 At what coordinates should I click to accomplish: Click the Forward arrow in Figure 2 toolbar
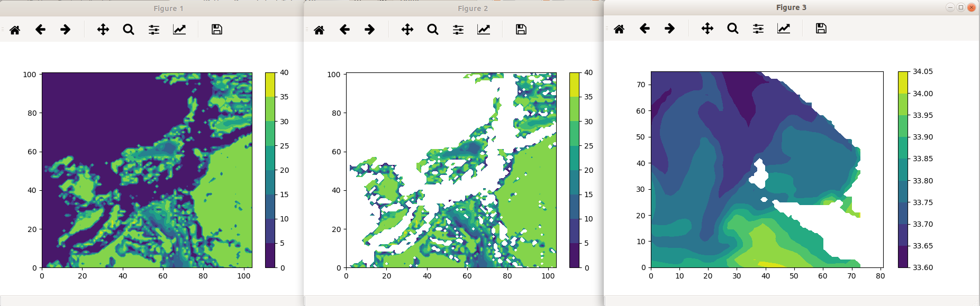coord(370,30)
